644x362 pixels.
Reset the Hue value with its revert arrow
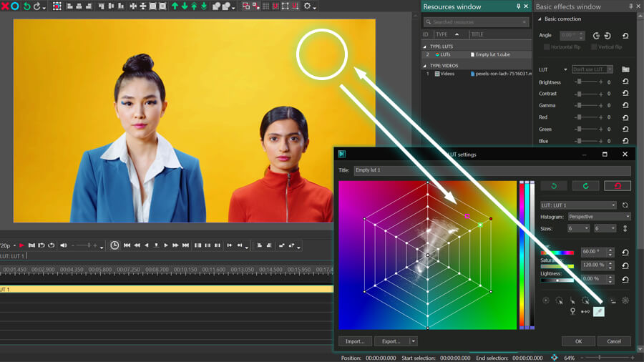625,253
